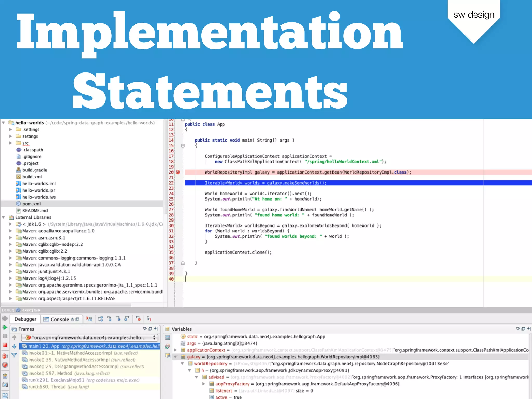This screenshot has height=399, width=532.
Task: Select the exec:java debug session tab
Action: pos(31,310)
